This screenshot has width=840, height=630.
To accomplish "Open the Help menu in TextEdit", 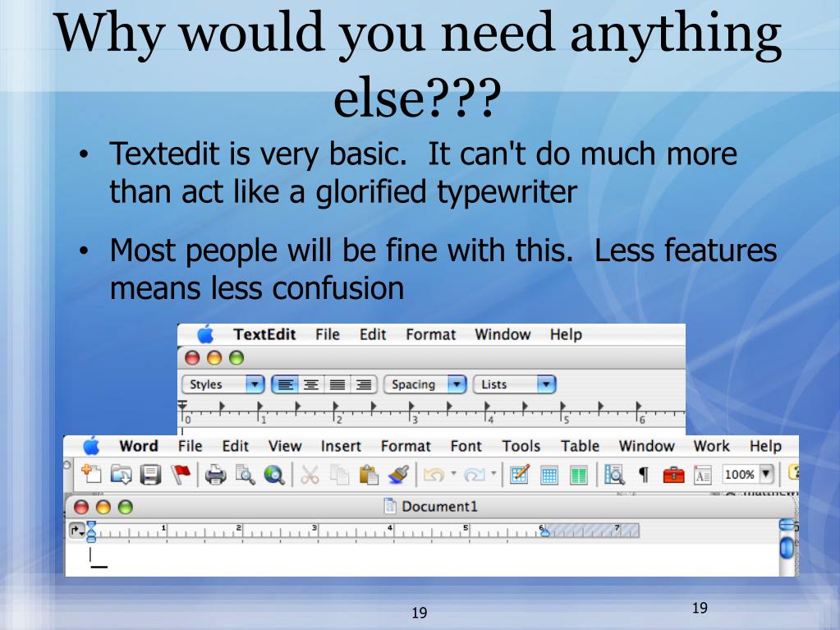I will (566, 334).
